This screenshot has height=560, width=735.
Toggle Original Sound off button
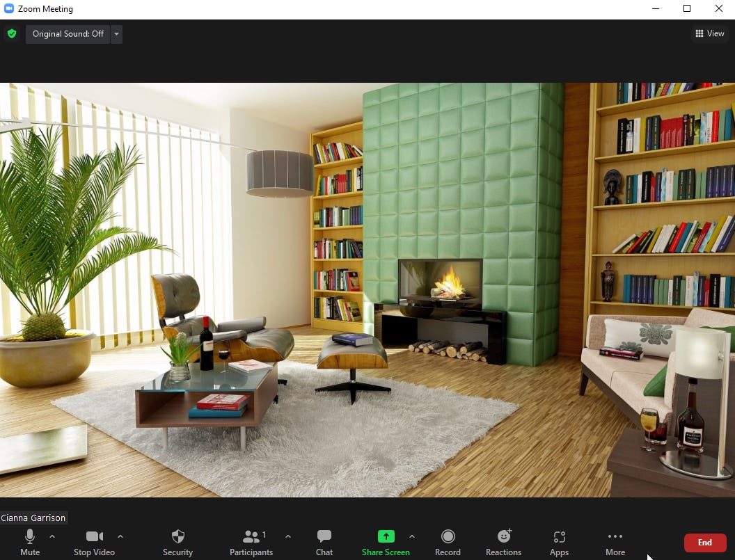tap(68, 34)
